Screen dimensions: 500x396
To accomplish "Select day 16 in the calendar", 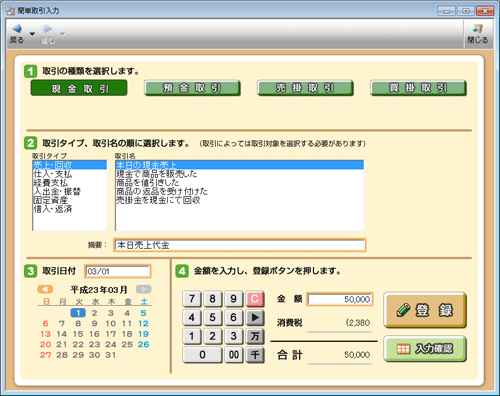I will (x=94, y=334).
